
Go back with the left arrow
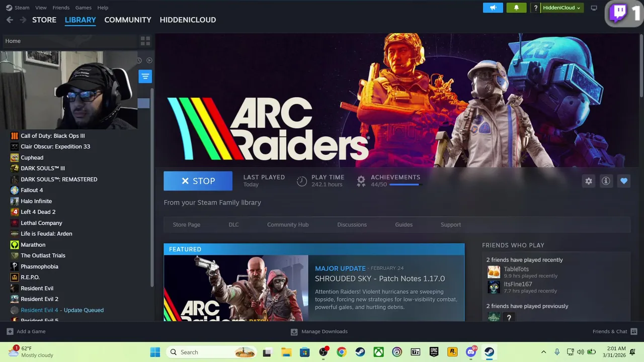click(10, 20)
